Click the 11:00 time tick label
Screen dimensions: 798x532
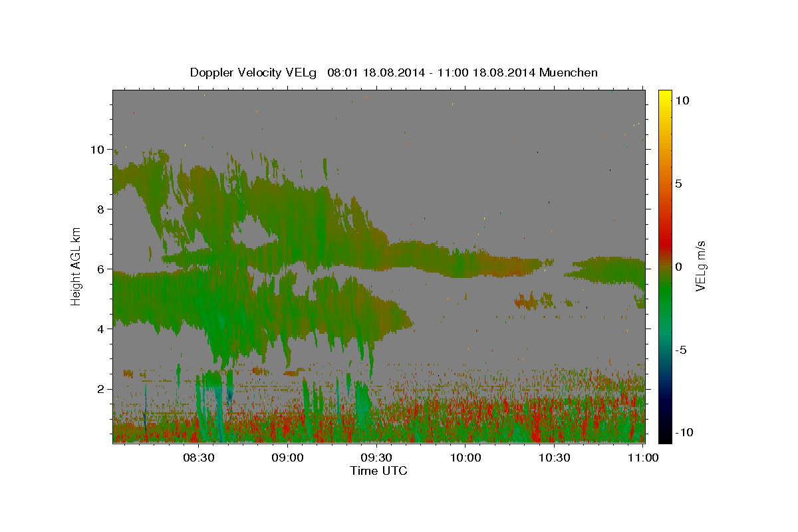click(643, 458)
